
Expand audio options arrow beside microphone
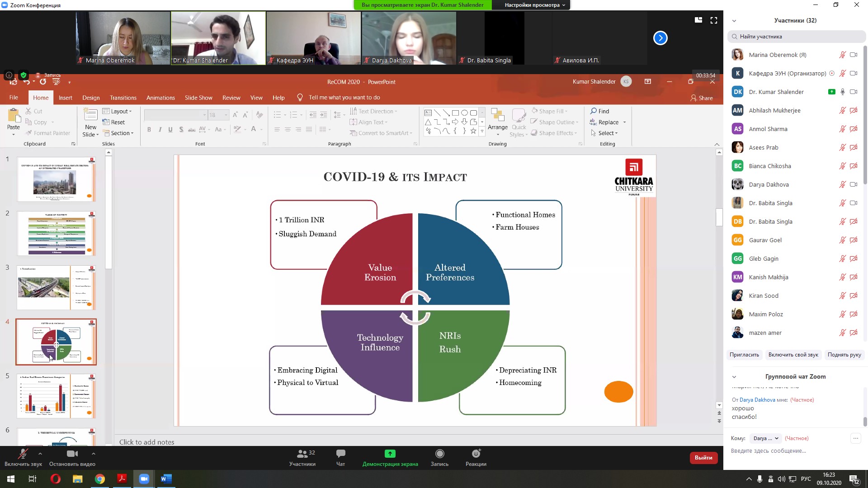tap(40, 454)
